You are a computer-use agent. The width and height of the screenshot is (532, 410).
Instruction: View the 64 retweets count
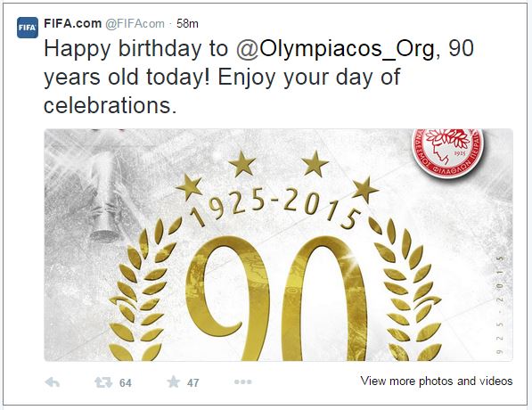[125, 383]
